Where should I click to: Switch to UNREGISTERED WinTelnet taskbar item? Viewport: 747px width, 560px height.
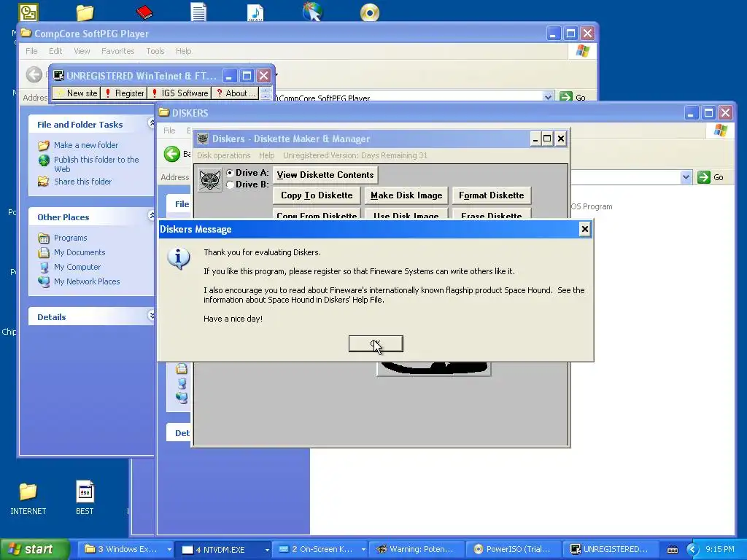pyautogui.click(x=610, y=549)
